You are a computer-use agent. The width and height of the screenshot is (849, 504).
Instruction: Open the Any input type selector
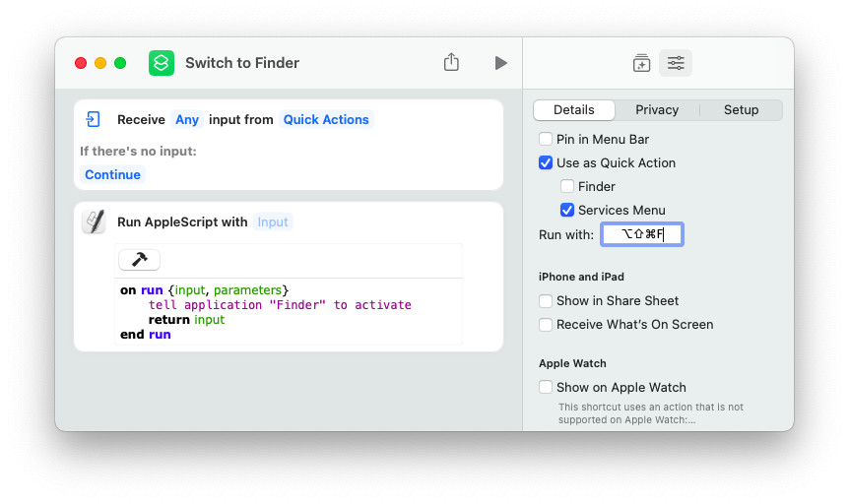(187, 120)
